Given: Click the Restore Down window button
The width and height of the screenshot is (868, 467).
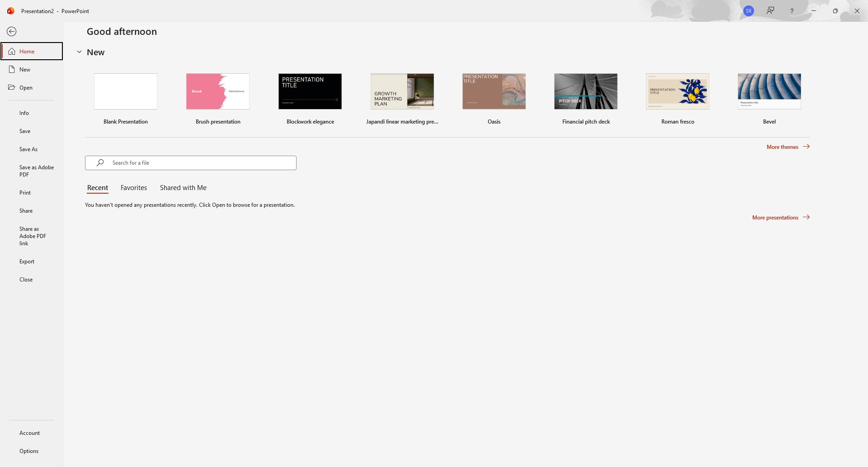Looking at the screenshot, I should click(x=835, y=11).
